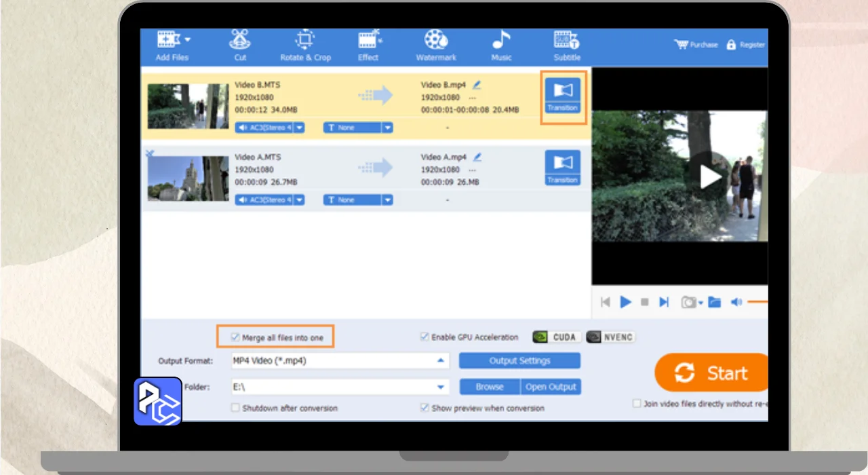This screenshot has width=868, height=475.
Task: Open Rotate & Crop tool
Action: (305, 45)
